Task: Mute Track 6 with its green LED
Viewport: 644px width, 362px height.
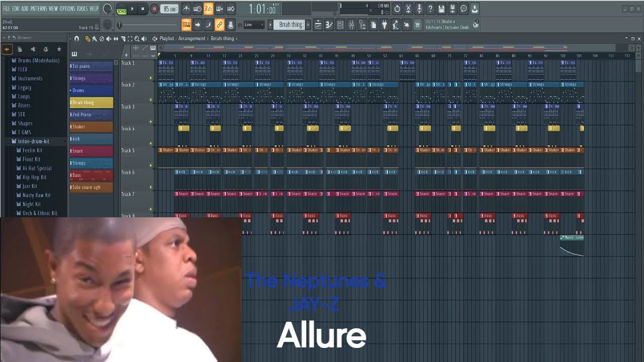Action: (150, 187)
